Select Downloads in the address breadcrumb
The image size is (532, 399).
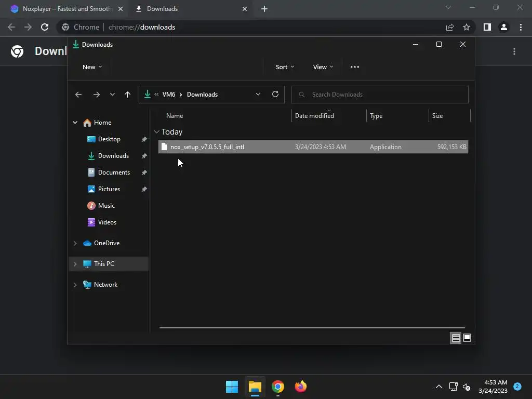point(202,95)
